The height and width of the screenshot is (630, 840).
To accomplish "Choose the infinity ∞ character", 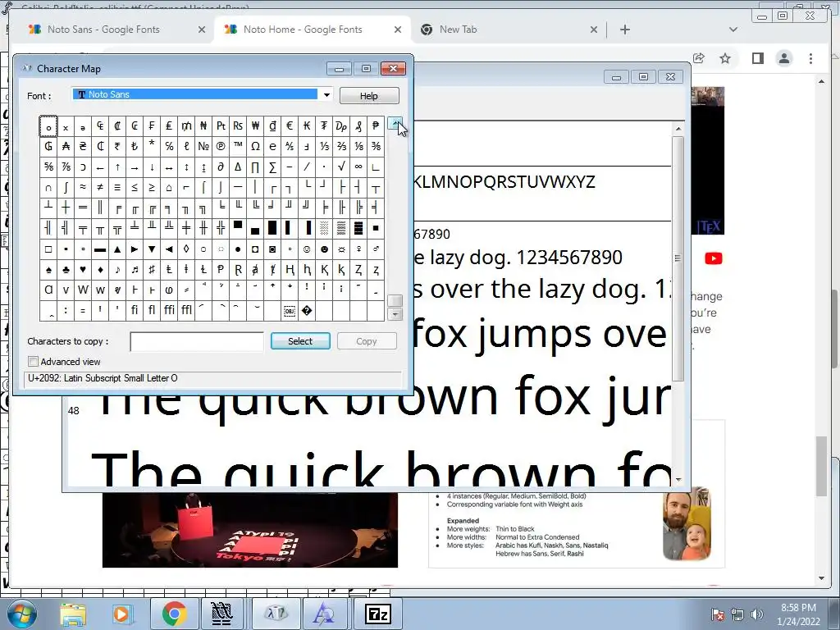I will [358, 167].
